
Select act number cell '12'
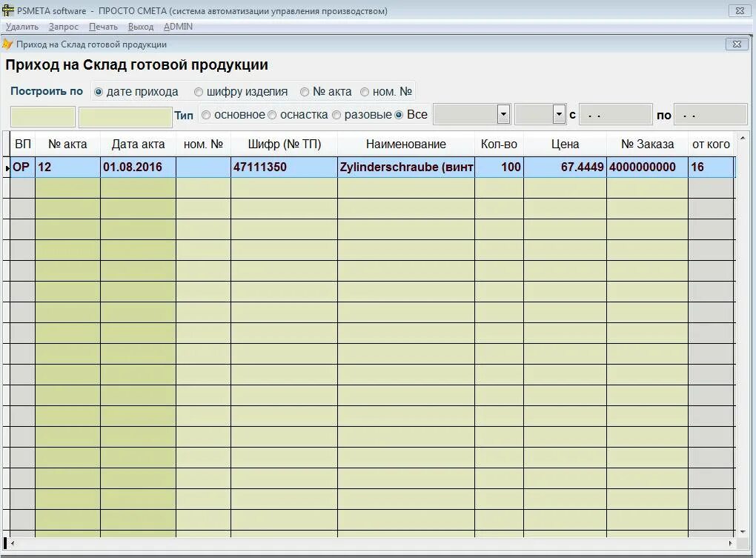click(x=67, y=167)
